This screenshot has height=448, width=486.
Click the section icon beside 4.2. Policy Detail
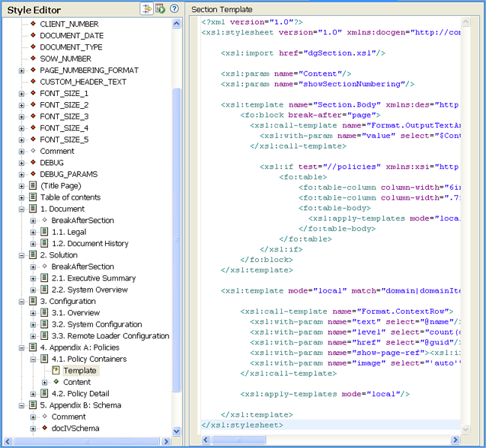44,393
